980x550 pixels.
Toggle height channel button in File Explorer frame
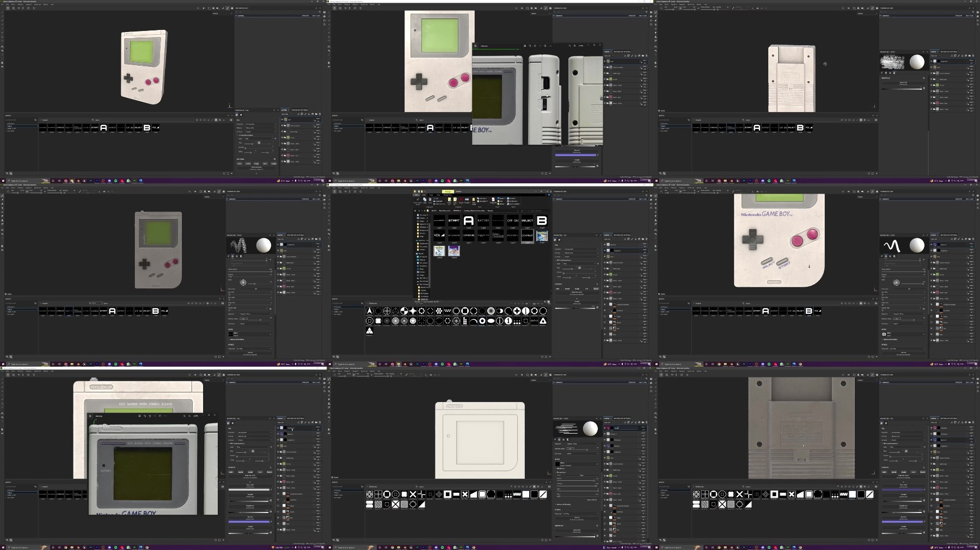tap(596, 289)
